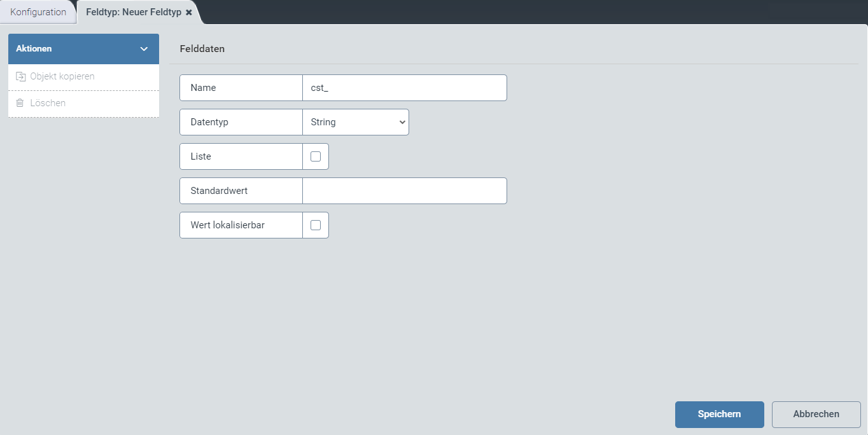The height and width of the screenshot is (435, 868).
Task: Choose the Objekt kopieren action text
Action: (62, 76)
